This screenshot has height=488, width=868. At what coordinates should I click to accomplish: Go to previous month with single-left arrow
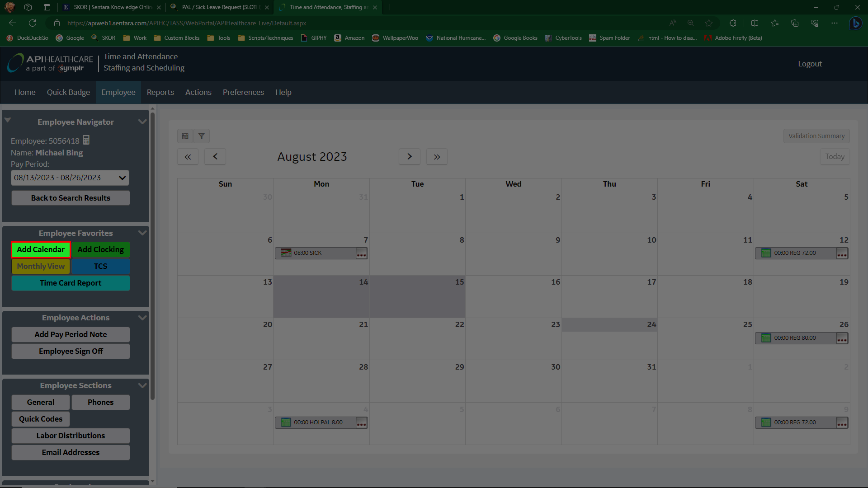[215, 157]
